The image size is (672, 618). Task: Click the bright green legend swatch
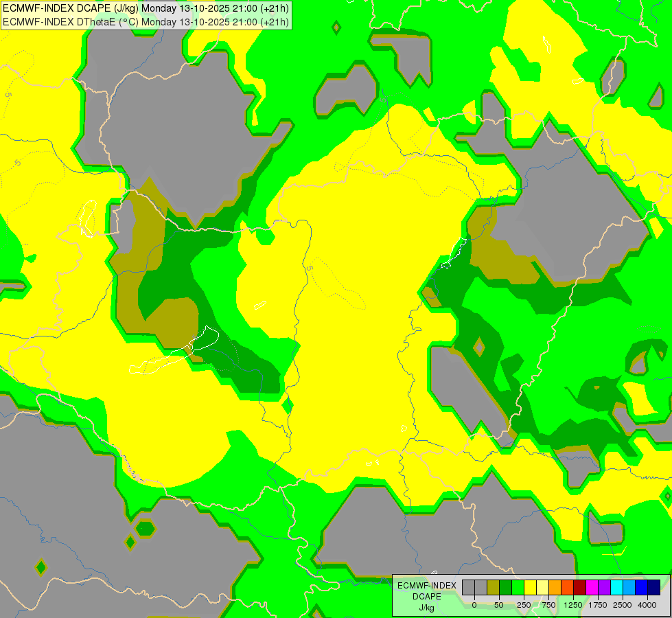pos(518,587)
